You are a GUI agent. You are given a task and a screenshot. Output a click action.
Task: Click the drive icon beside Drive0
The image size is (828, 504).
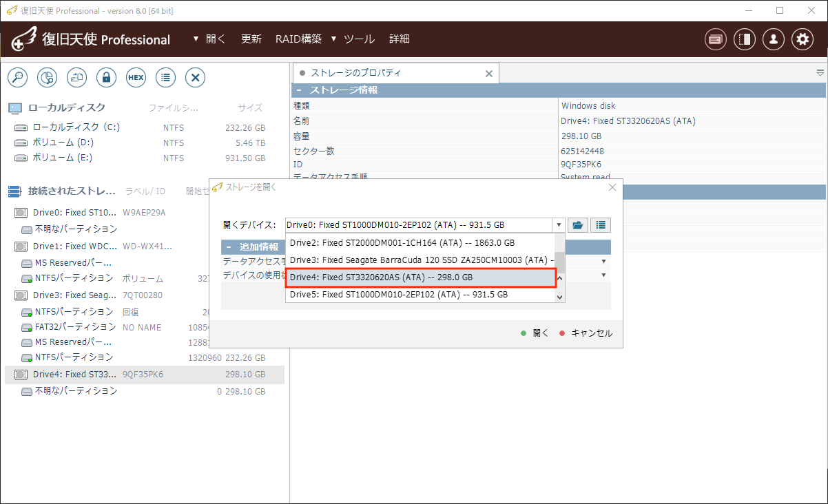click(x=21, y=213)
